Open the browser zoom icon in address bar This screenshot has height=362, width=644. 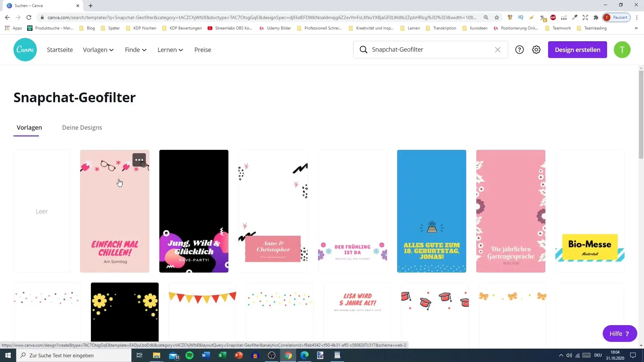[486, 17]
